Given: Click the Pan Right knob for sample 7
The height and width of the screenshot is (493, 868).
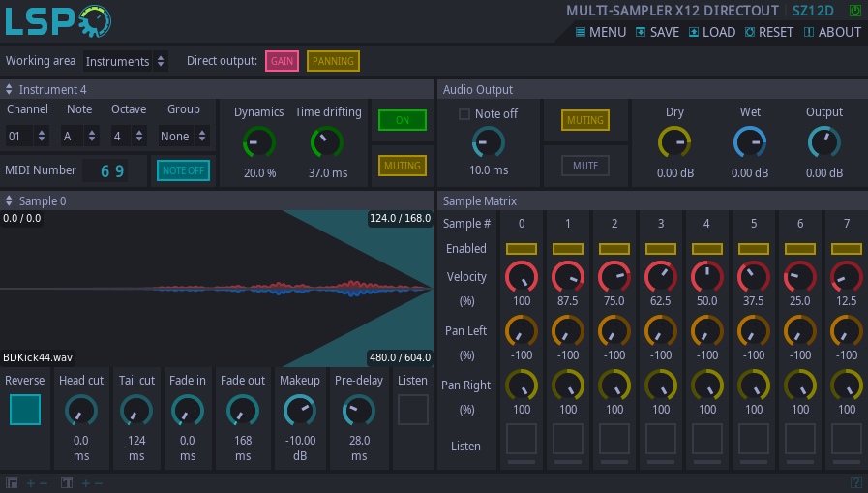Looking at the screenshot, I should [847, 385].
